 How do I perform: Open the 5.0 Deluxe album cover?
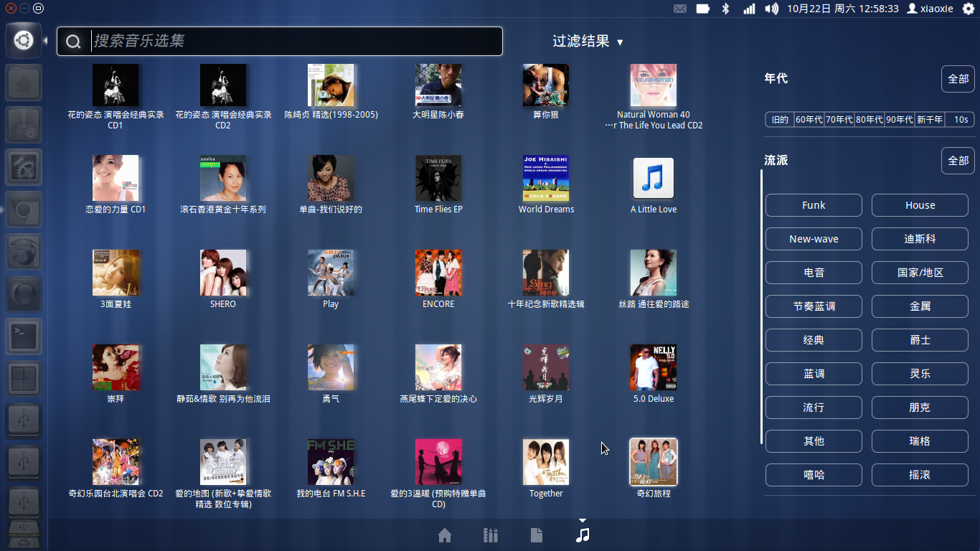click(x=654, y=367)
